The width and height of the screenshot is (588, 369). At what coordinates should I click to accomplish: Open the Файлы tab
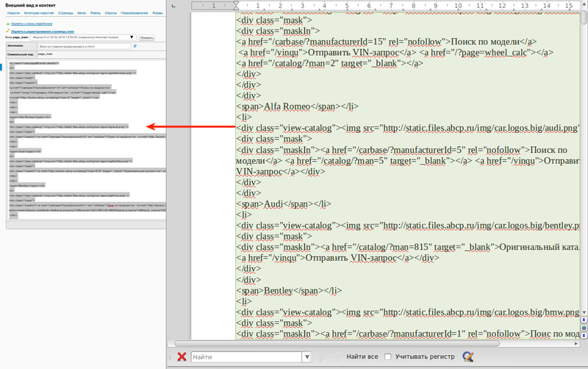[96, 13]
